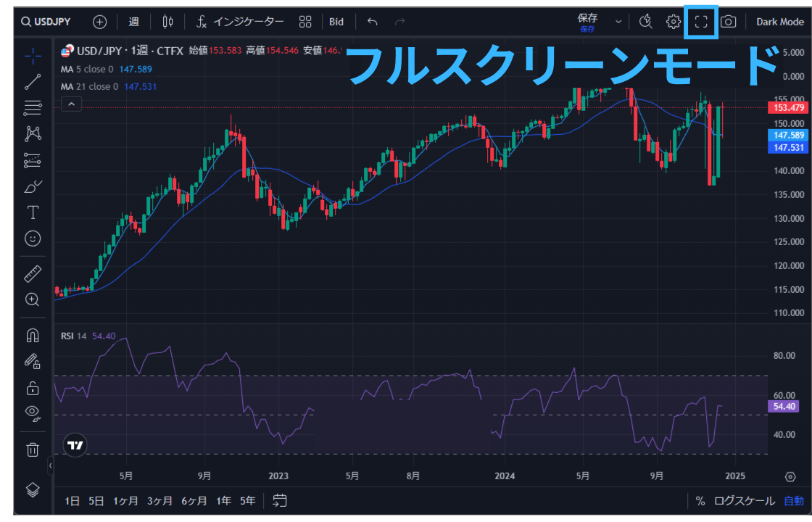
Task: Toggle lock all drawings
Action: 33,387
